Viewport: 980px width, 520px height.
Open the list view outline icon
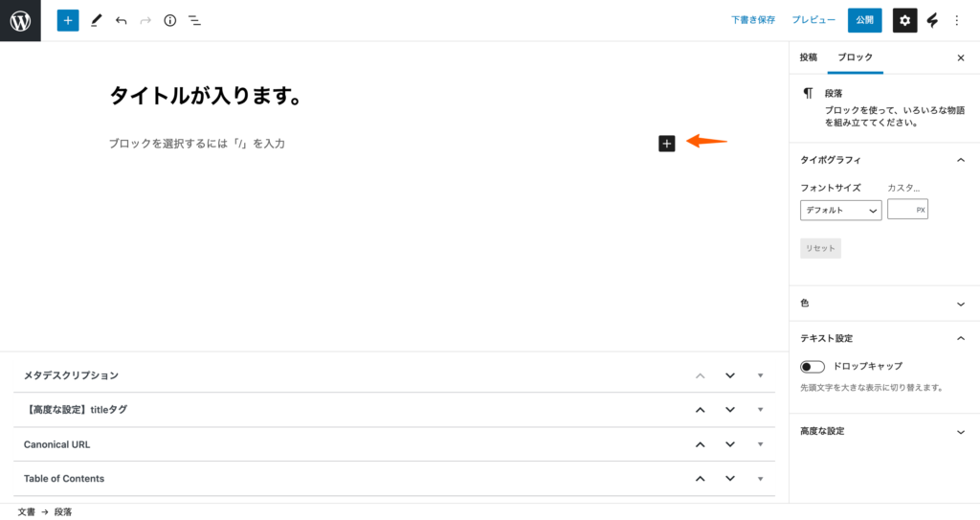[194, 20]
